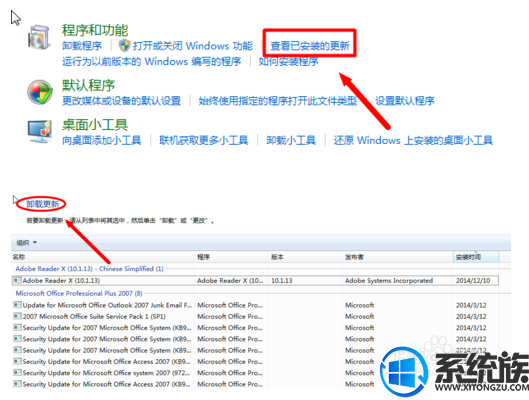Open the 程序和功能 heading
This screenshot has height=400, width=529.
[x=95, y=30]
